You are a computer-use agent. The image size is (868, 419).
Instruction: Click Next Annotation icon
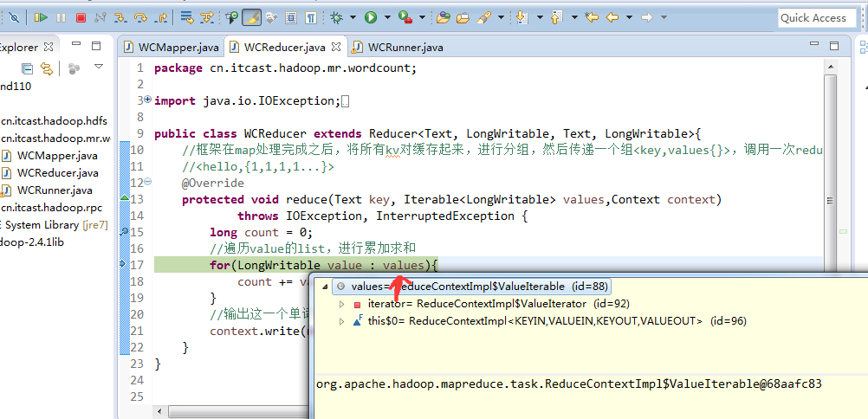click(521, 17)
